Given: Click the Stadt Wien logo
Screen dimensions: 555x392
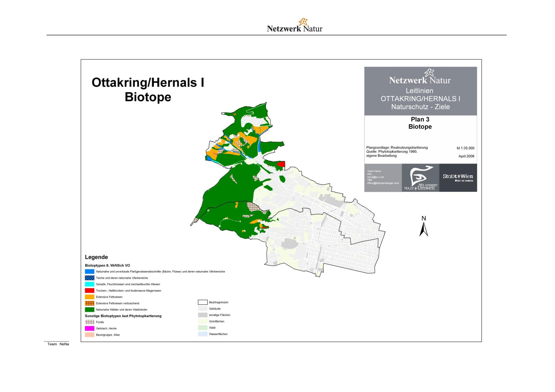Looking at the screenshot, I should click(x=458, y=177).
